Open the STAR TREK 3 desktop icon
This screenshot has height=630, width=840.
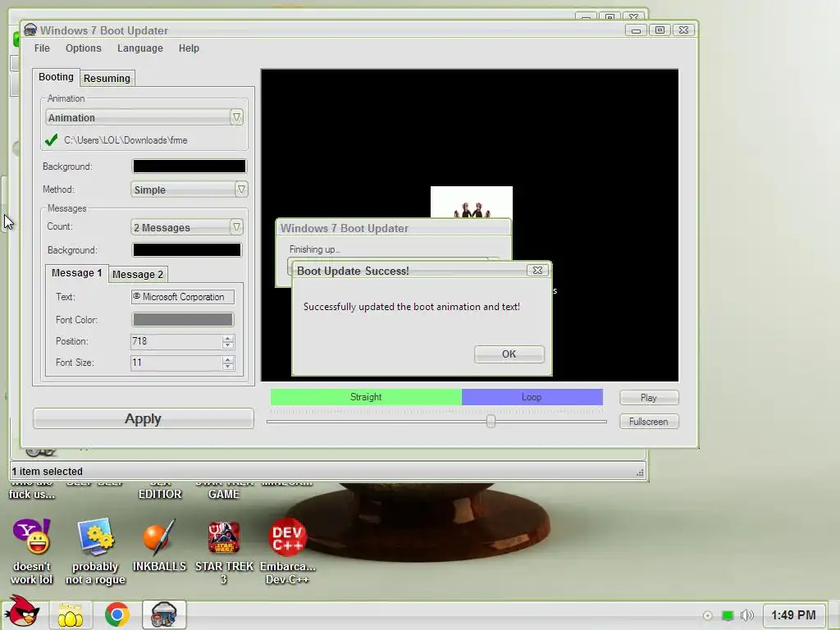224,552
